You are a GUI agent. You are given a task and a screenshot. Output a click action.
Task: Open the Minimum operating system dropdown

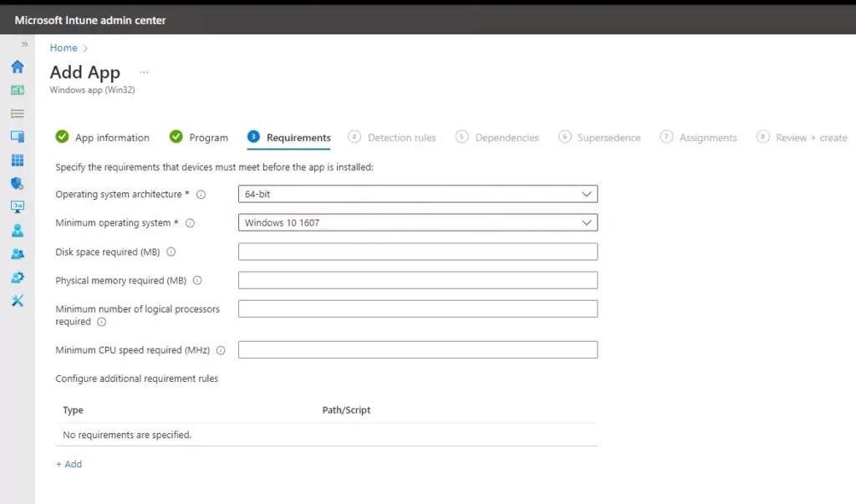click(418, 222)
